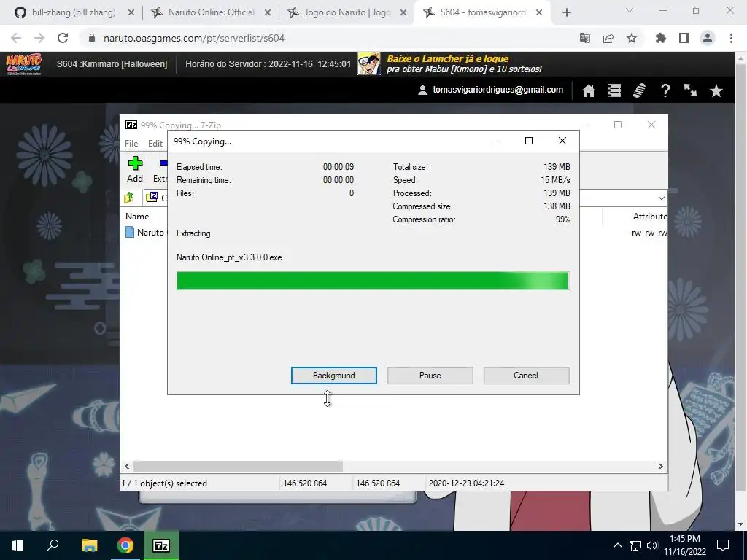Click the 7-Zip horizontal scrollbar thumb
This screenshot has width=747, height=560.
click(x=238, y=466)
